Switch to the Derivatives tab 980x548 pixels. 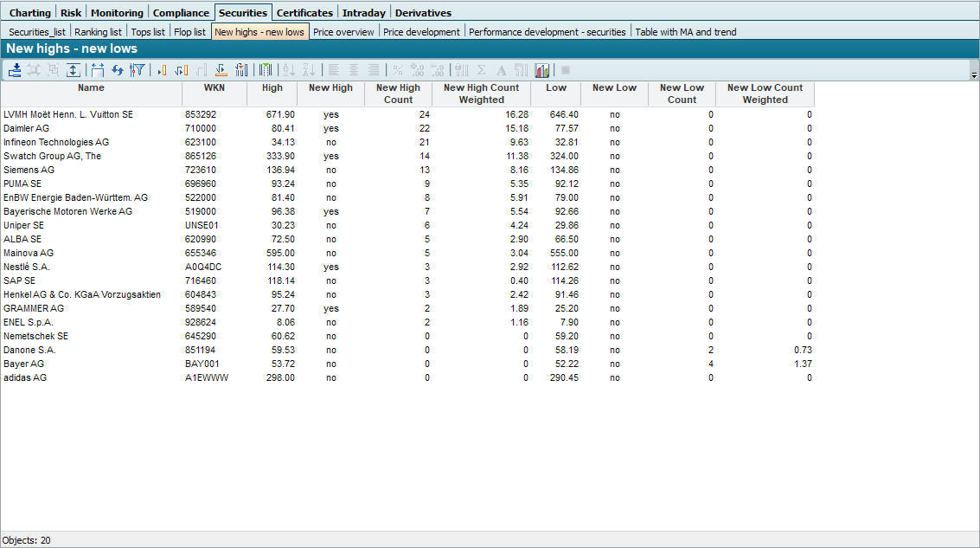423,13
